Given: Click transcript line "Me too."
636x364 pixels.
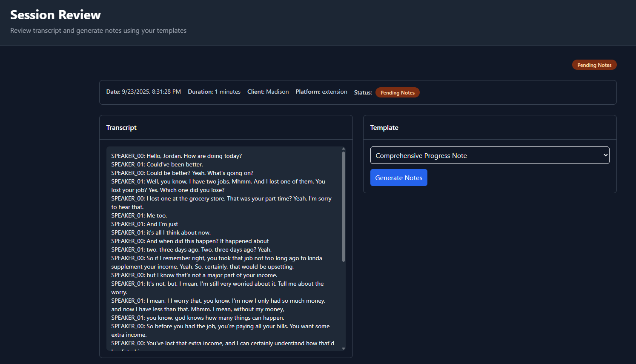Looking at the screenshot, I should (139, 215).
